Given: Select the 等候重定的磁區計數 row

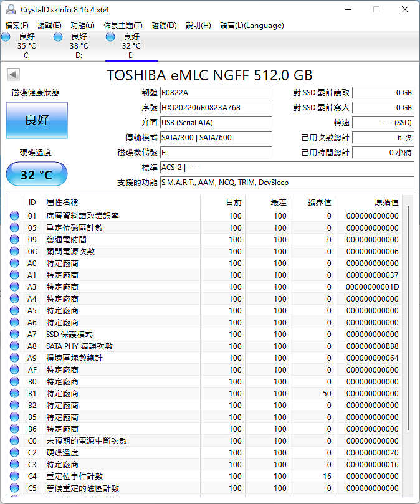Looking at the screenshot, I should (x=205, y=488).
